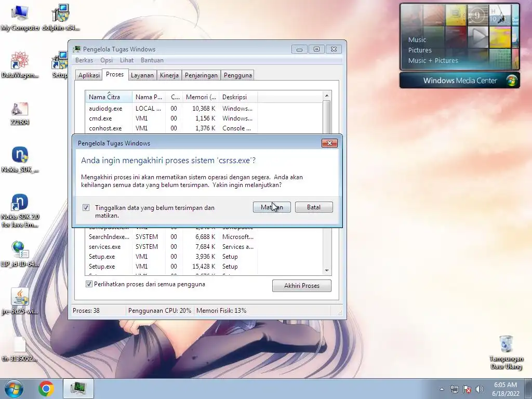Switch to the Layanan tab

click(x=142, y=75)
